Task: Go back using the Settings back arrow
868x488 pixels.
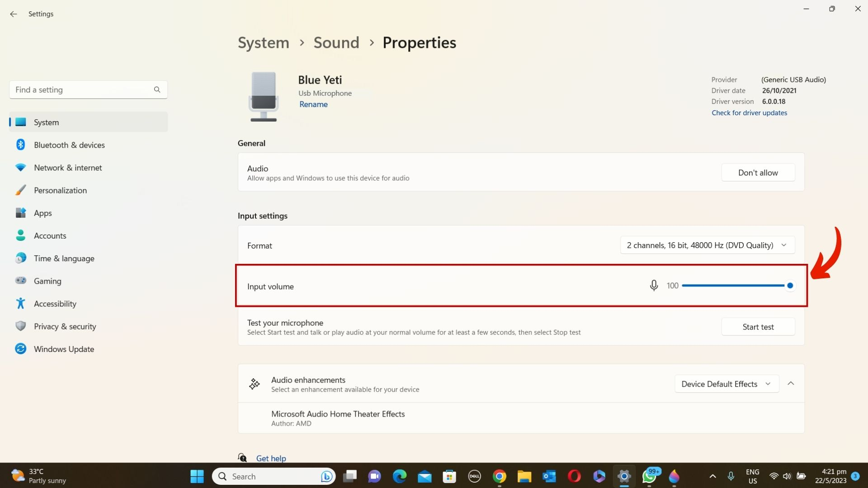Action: [14, 14]
